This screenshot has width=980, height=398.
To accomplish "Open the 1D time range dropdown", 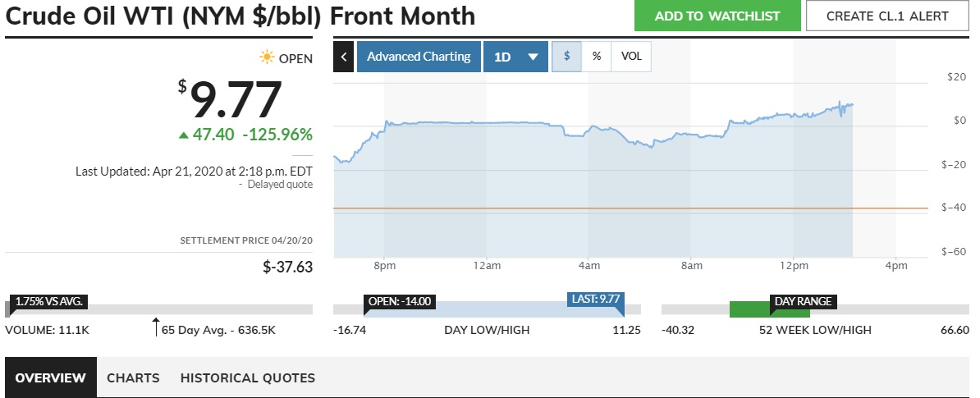I will 515,57.
